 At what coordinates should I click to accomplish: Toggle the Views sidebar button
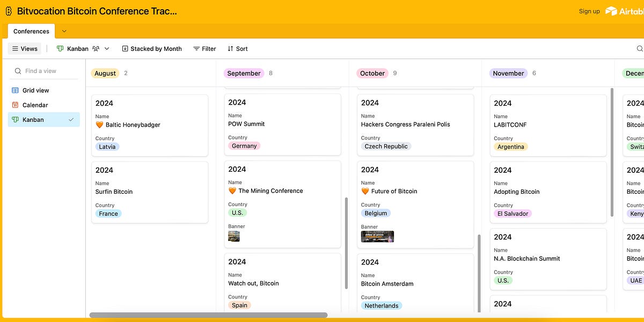tap(25, 48)
